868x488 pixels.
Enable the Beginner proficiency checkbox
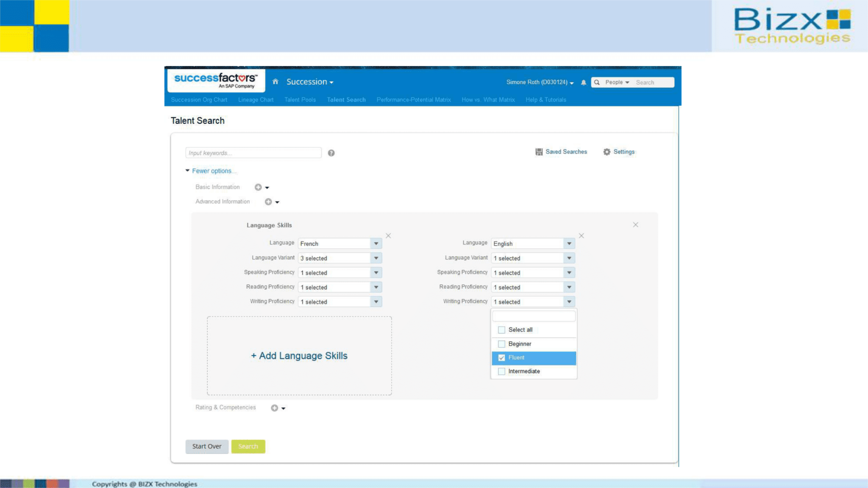tap(501, 344)
